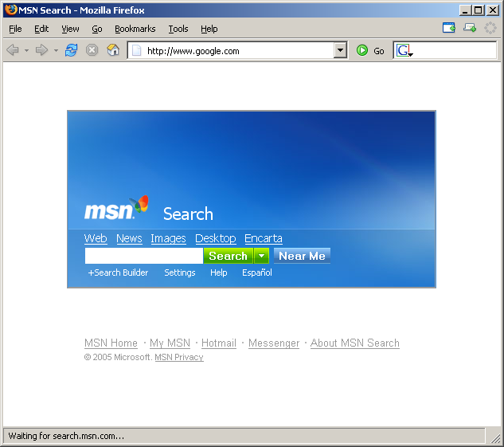Open the Hotmail footer link

pyautogui.click(x=219, y=343)
